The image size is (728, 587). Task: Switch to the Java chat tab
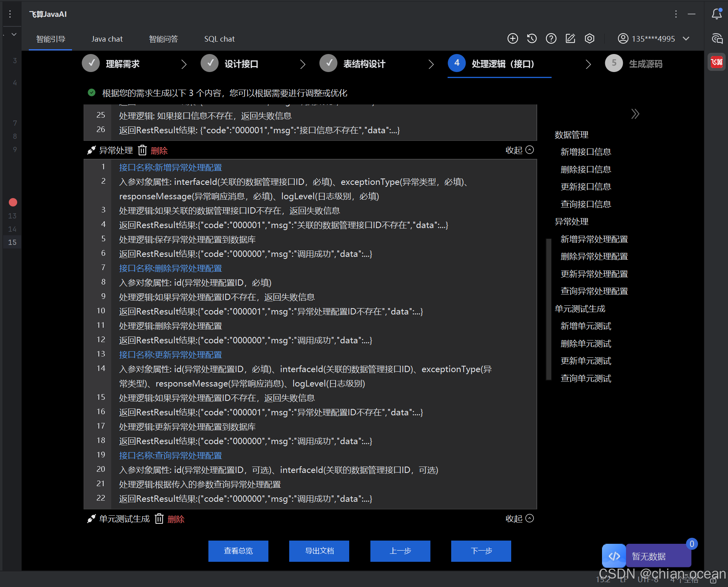(x=107, y=39)
